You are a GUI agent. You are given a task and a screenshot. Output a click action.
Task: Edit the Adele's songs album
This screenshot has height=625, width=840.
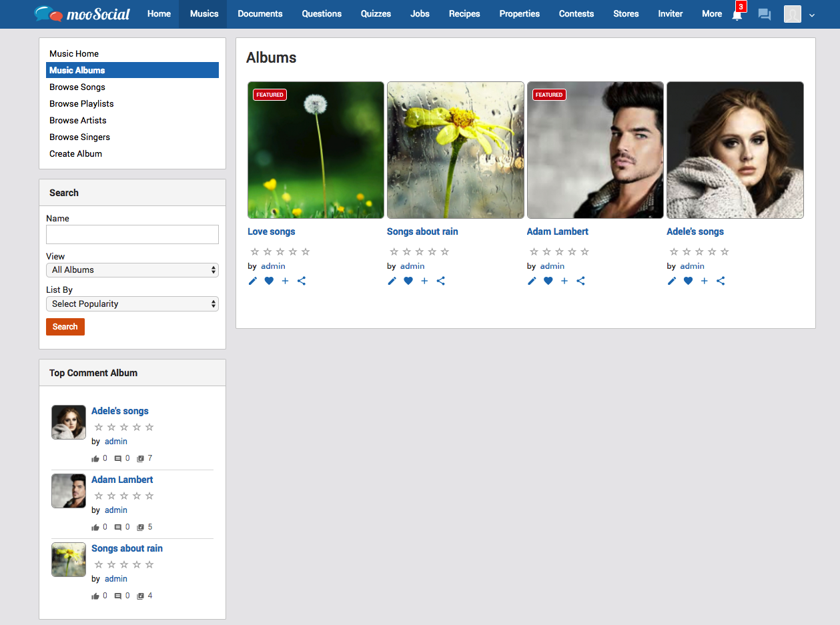(x=672, y=281)
